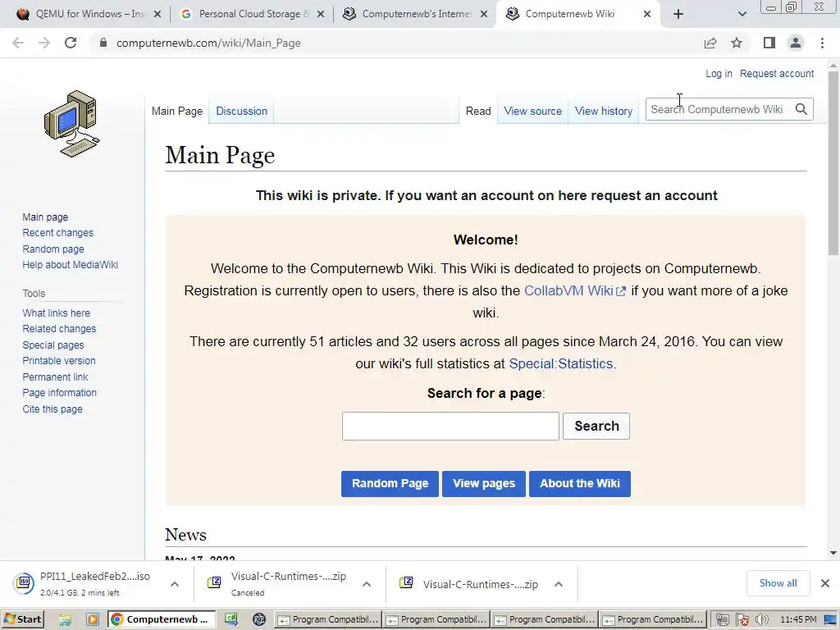This screenshot has height=630, width=840.
Task: Select the Read tab
Action: (478, 111)
